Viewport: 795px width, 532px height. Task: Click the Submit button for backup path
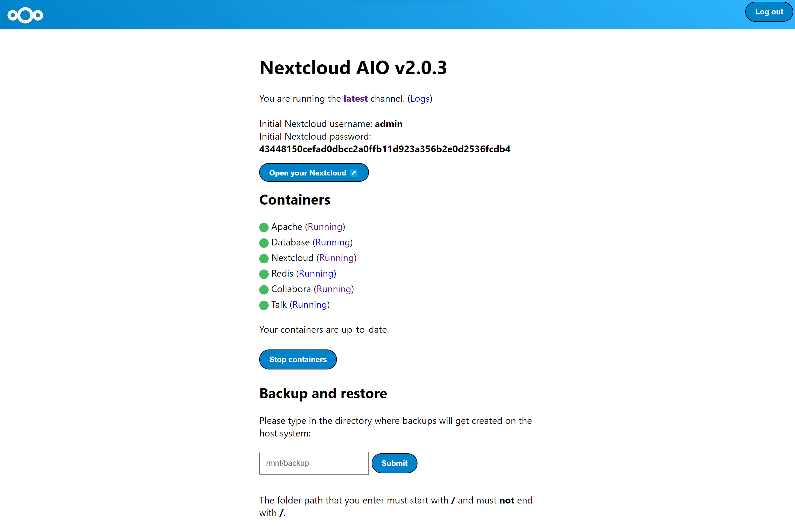click(394, 463)
